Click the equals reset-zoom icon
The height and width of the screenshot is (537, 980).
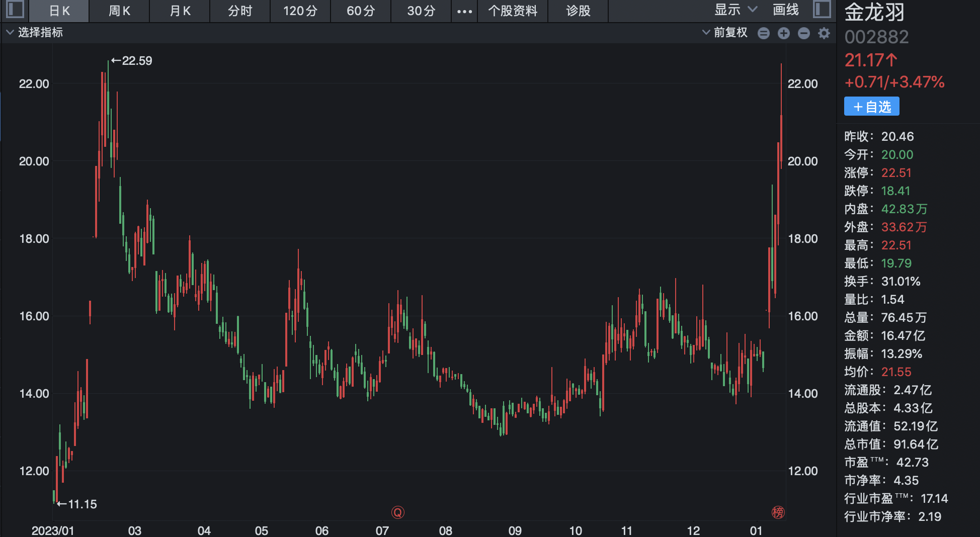[x=763, y=33]
